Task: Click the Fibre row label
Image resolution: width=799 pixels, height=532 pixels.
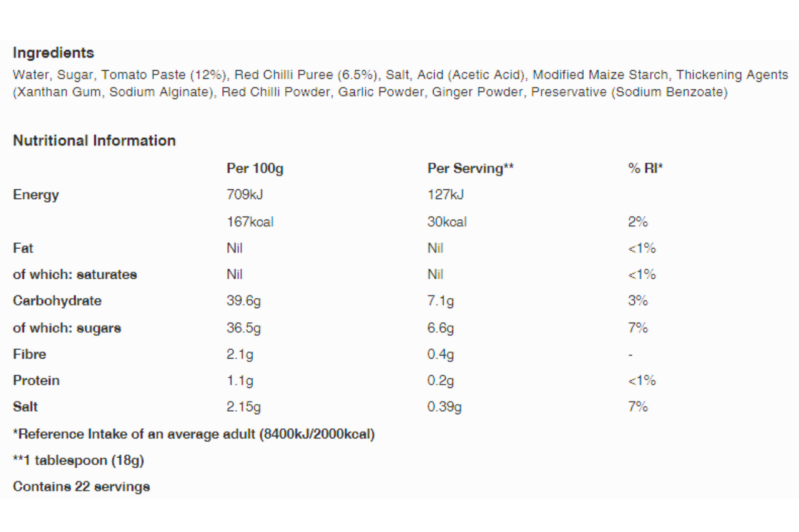Action: [x=29, y=354]
